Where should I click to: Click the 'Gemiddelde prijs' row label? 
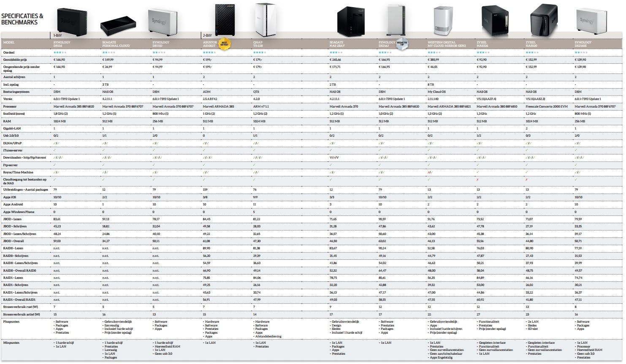click(15, 60)
